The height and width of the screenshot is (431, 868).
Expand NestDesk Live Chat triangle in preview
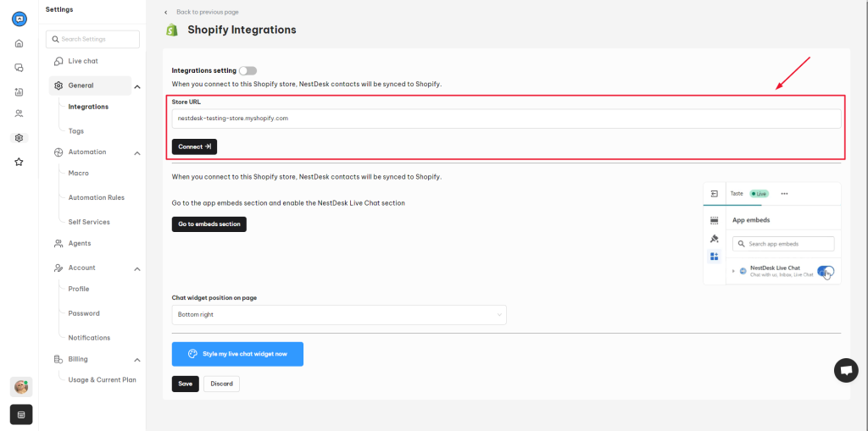pyautogui.click(x=733, y=271)
